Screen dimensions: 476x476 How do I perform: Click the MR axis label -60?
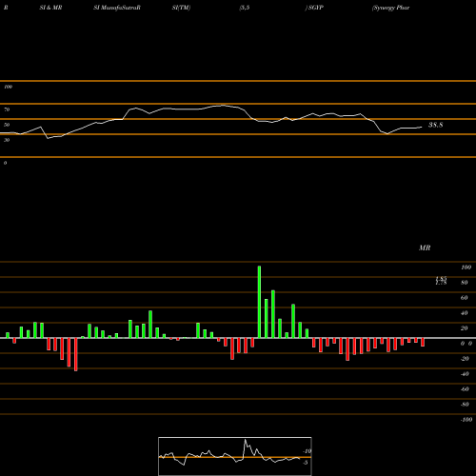pyautogui.click(x=465, y=389)
